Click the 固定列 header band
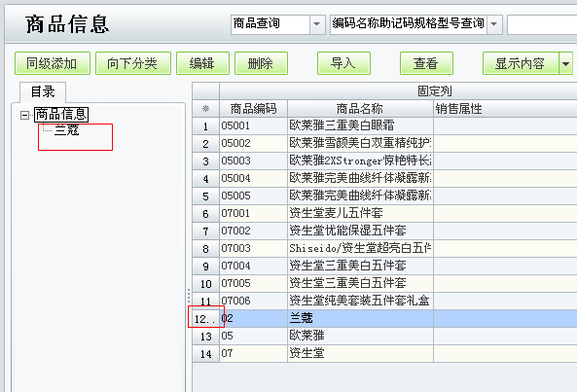Viewport: 577px width, 392px height. tap(398, 90)
